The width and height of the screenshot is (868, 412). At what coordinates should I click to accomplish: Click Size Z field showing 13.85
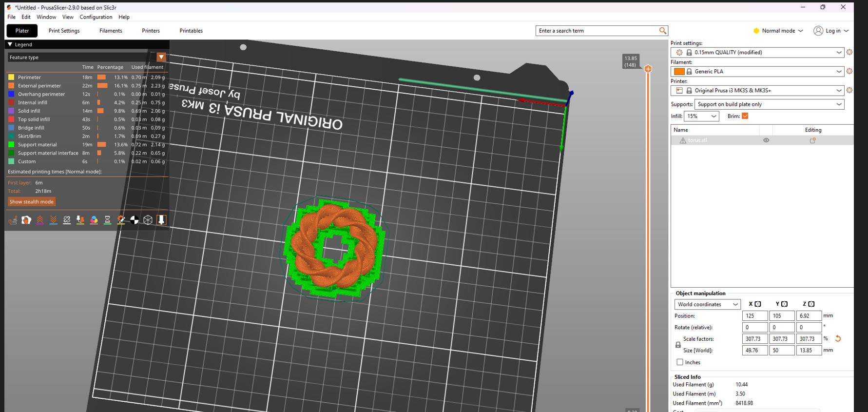[809, 351]
